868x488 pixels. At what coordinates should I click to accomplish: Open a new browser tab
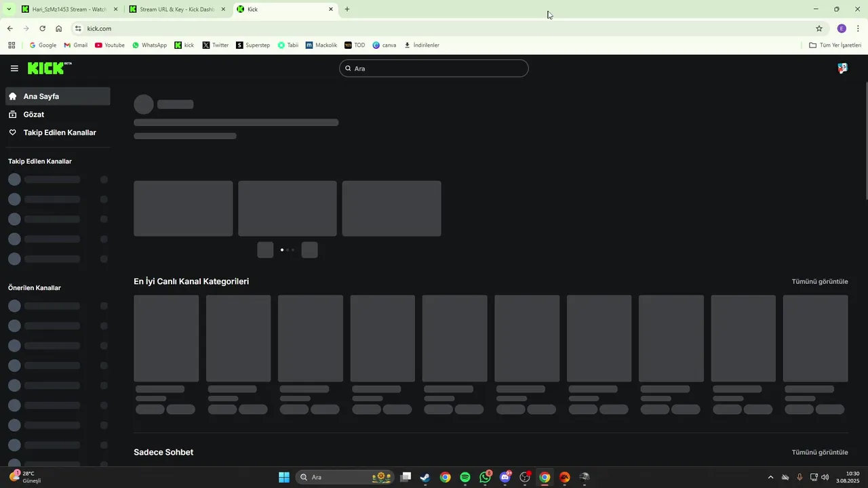coord(347,9)
